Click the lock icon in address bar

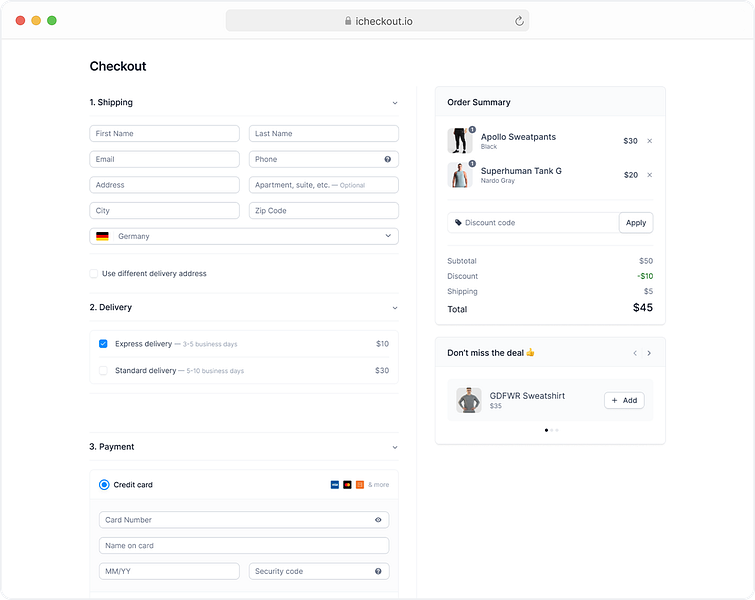pos(348,21)
